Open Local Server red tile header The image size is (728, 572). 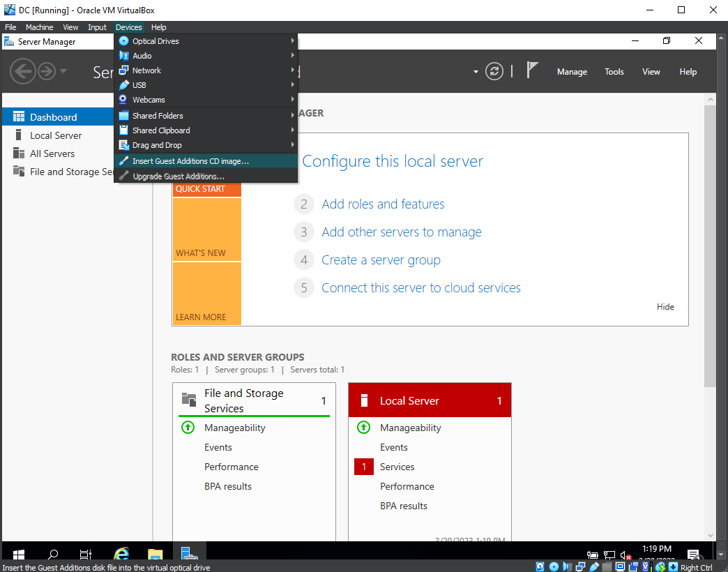click(x=430, y=400)
